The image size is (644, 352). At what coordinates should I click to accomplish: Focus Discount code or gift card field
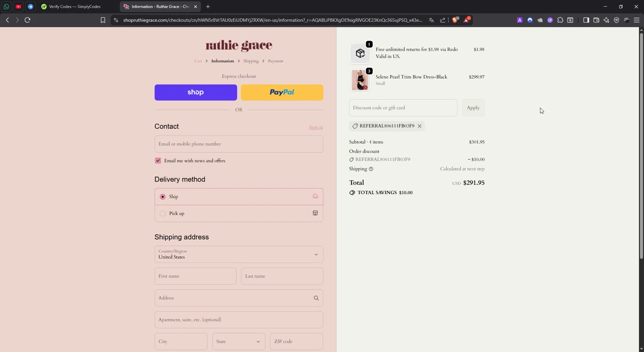point(403,108)
